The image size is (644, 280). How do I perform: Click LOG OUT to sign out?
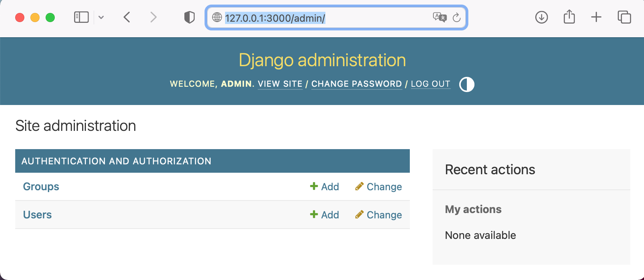click(x=430, y=84)
